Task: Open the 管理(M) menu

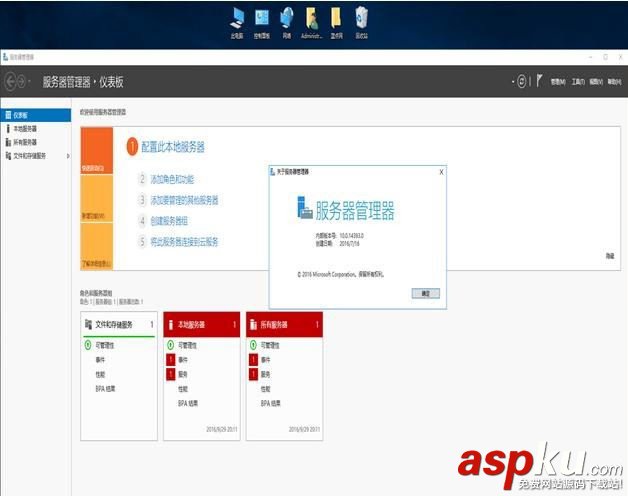Action: coord(558,82)
